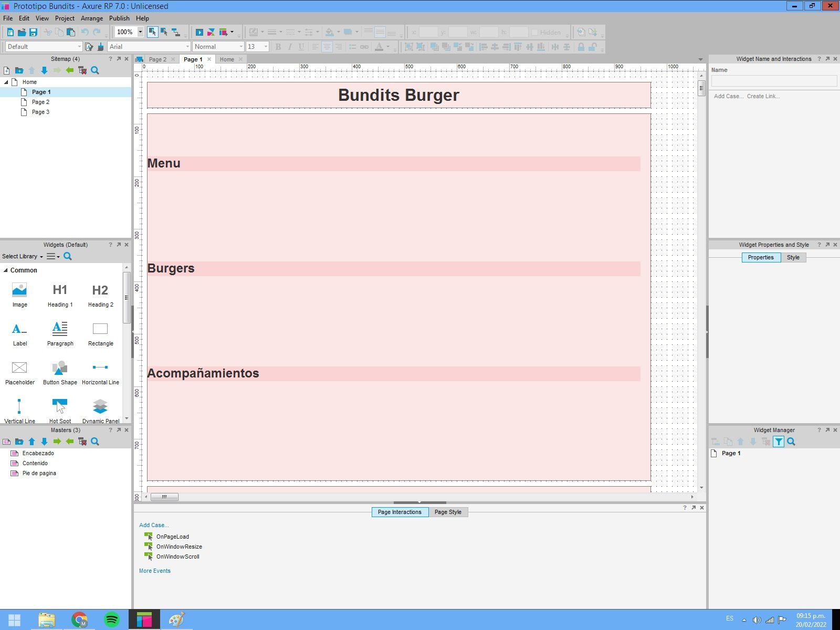Add a new master in Masters panel
Image resolution: width=840 pixels, height=630 pixels.
point(7,442)
